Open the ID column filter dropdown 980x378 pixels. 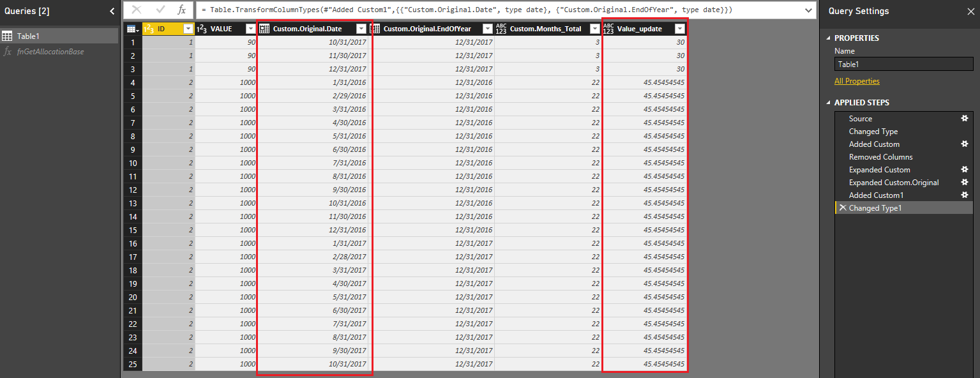tap(188, 28)
